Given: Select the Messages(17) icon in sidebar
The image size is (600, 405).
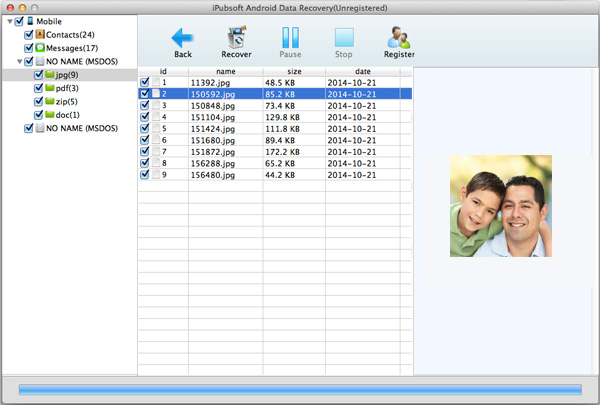Looking at the screenshot, I should (41, 47).
